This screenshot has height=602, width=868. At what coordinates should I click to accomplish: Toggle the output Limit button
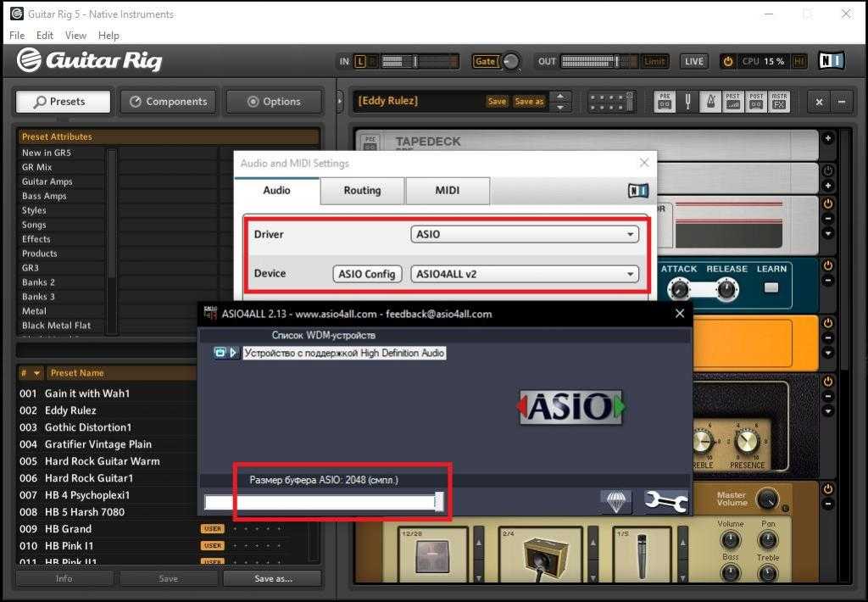click(654, 61)
